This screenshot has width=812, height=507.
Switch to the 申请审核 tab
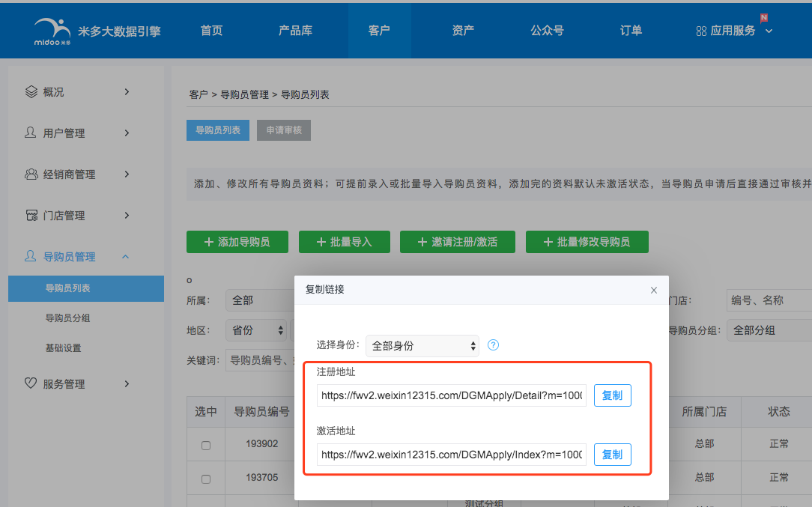pos(283,130)
